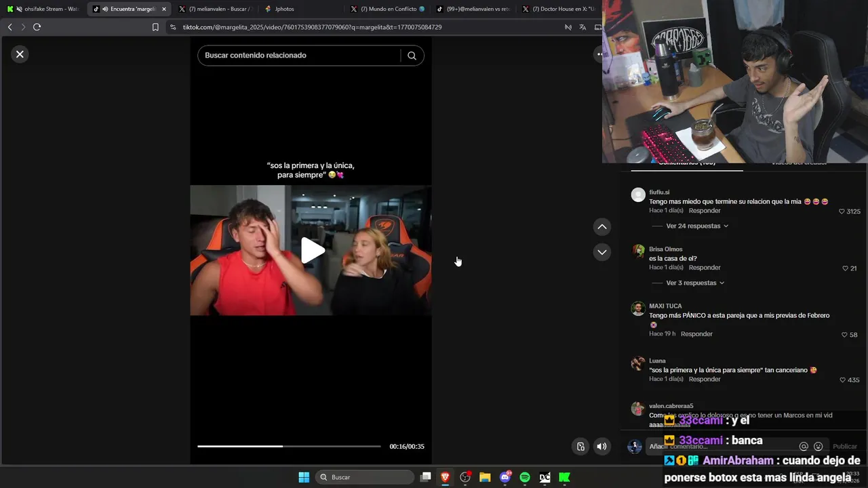Play the paused TikTok video

click(312, 250)
